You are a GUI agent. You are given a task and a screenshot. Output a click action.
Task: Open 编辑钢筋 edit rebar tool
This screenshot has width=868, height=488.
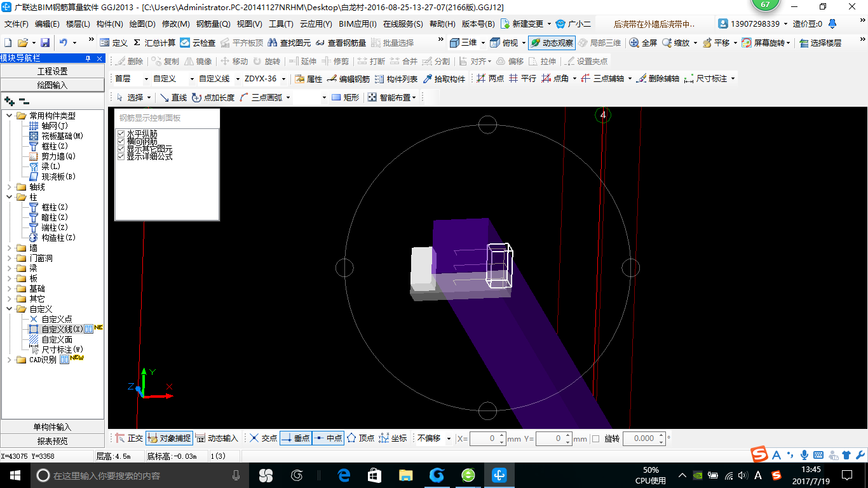point(348,79)
